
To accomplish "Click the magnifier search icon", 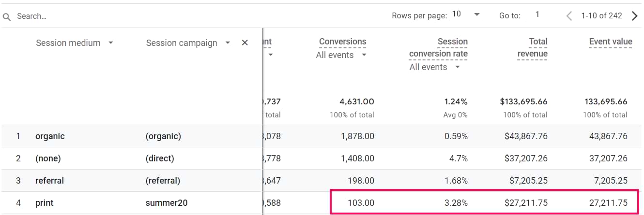I will [x=7, y=16].
